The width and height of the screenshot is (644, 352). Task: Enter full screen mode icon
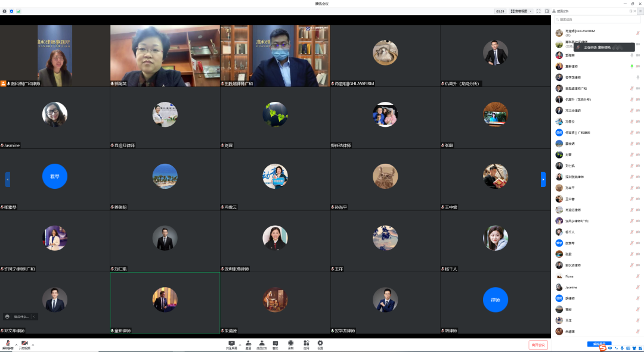[538, 11]
